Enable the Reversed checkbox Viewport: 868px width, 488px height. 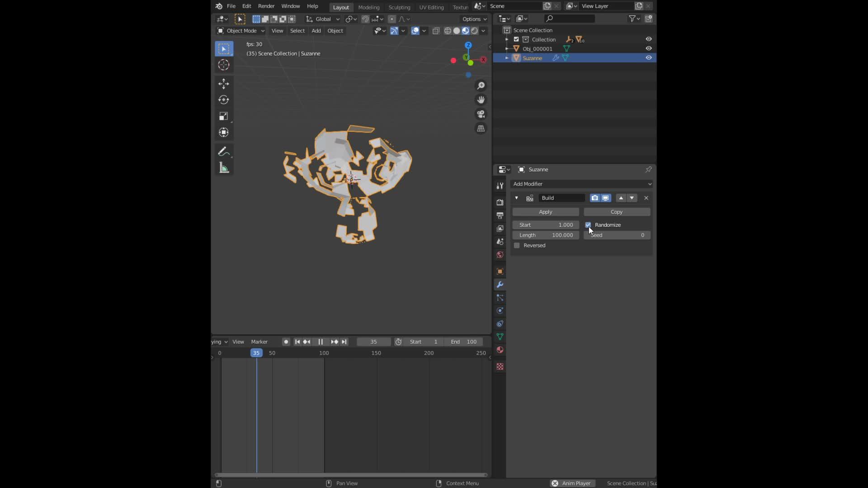pos(517,245)
